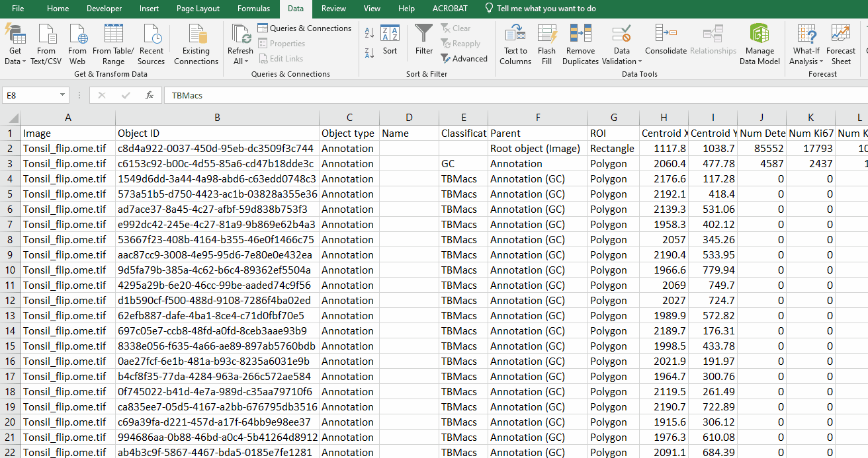The image size is (868, 458).
Task: Click the Queries & Connections button
Action: click(304, 28)
